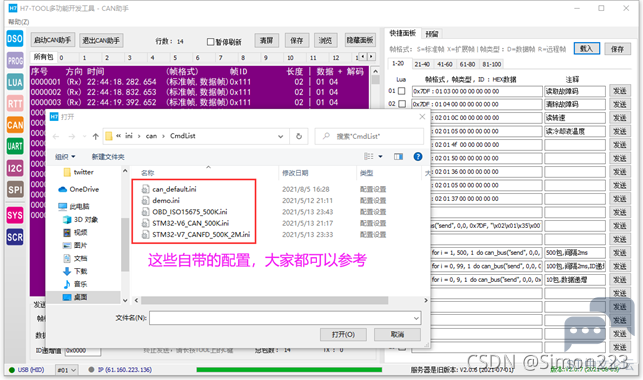Focus the 搜索"CmdList" search box
The image size is (643, 380).
(369, 136)
